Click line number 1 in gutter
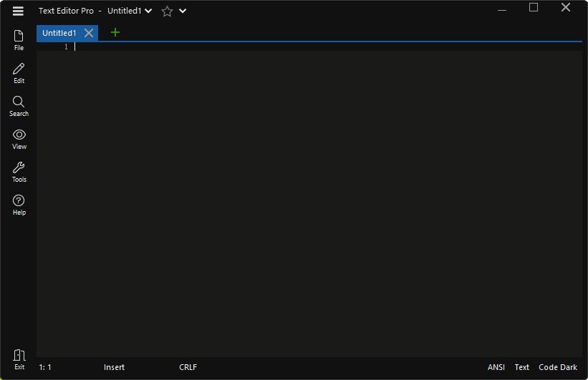 [66, 47]
